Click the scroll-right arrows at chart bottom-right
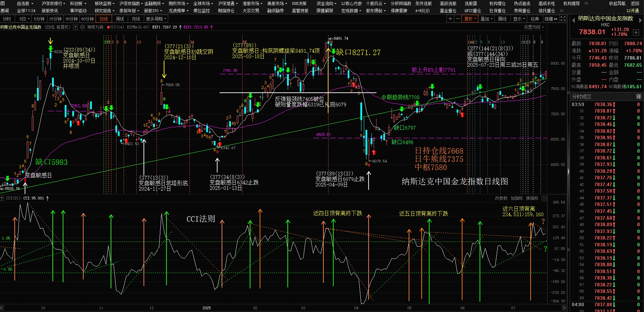644x312 pixels. (x=564, y=308)
